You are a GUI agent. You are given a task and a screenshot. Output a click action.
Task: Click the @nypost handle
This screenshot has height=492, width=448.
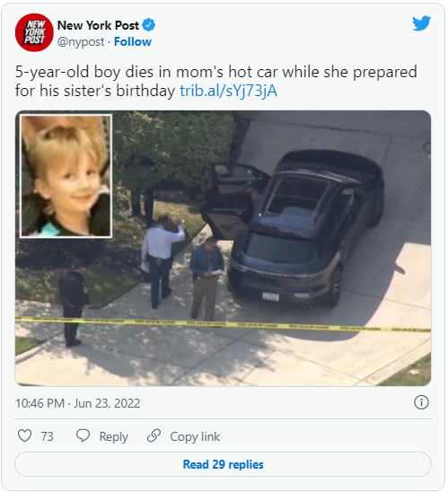pyautogui.click(x=81, y=41)
